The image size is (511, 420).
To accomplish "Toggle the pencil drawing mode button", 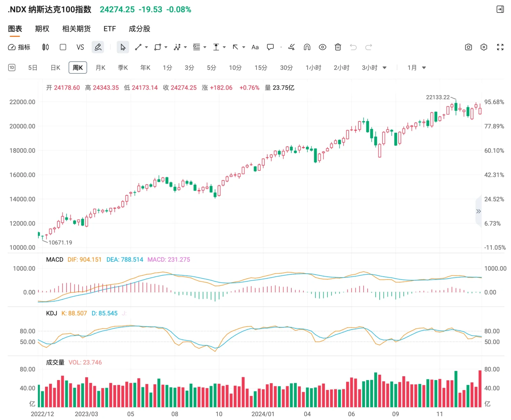I will tap(98, 47).
